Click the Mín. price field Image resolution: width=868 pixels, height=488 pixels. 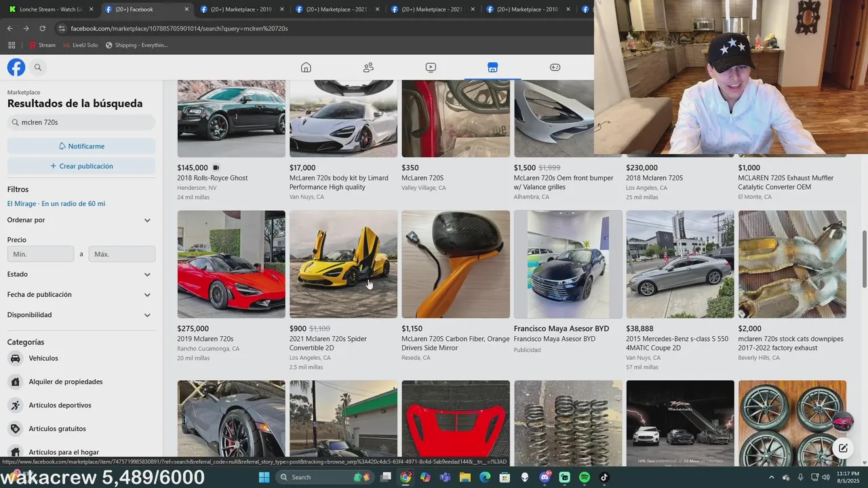(x=41, y=254)
